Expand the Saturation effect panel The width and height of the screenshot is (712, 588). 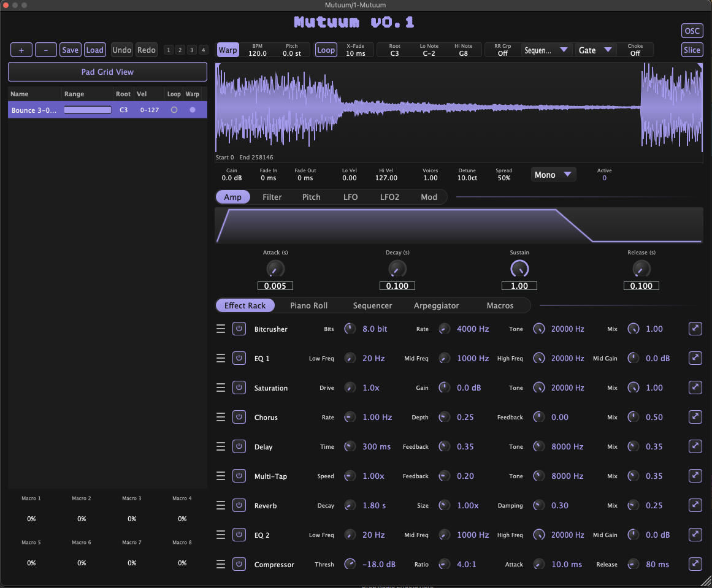coord(695,388)
